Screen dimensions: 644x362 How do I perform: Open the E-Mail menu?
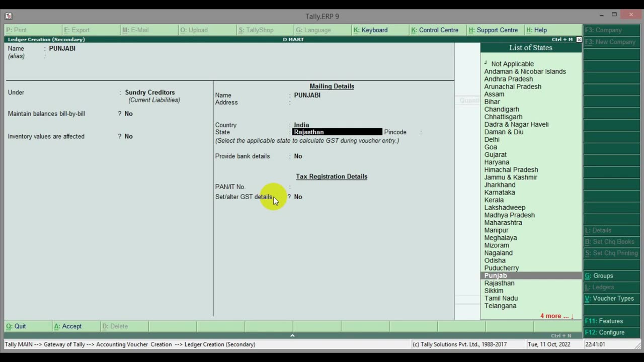point(149,30)
